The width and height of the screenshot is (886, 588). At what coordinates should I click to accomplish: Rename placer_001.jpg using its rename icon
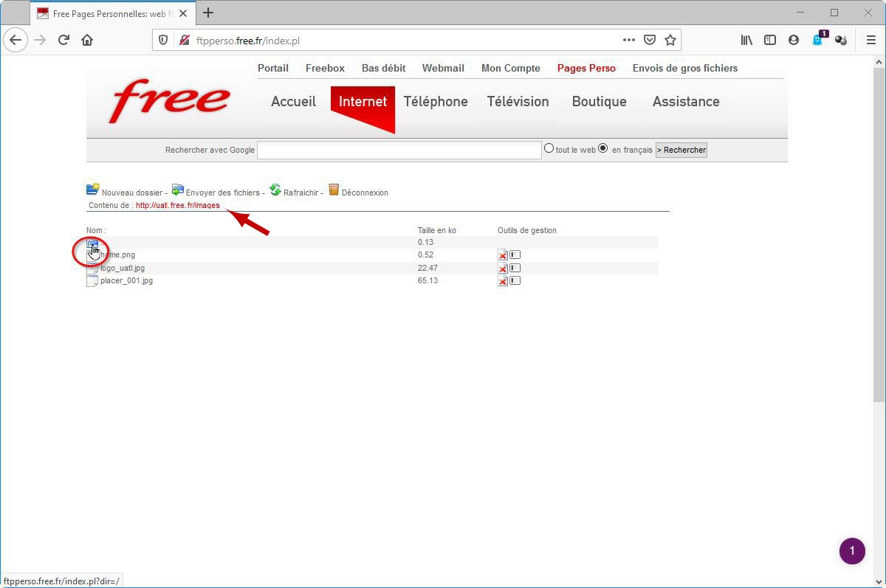pos(515,280)
